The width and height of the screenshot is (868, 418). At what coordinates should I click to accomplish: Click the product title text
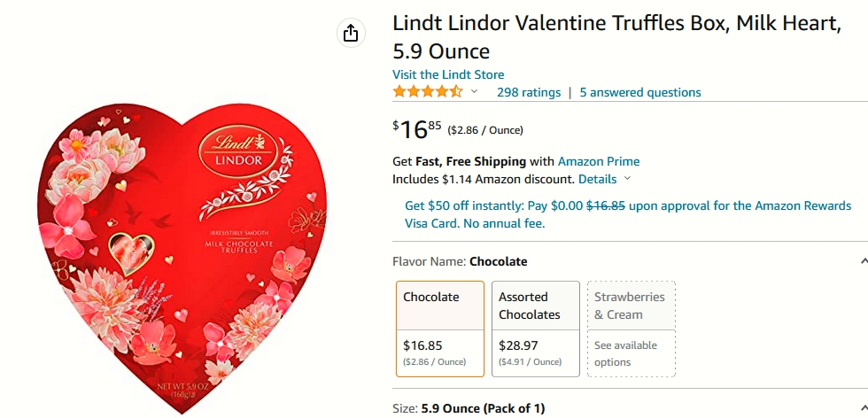tap(616, 38)
